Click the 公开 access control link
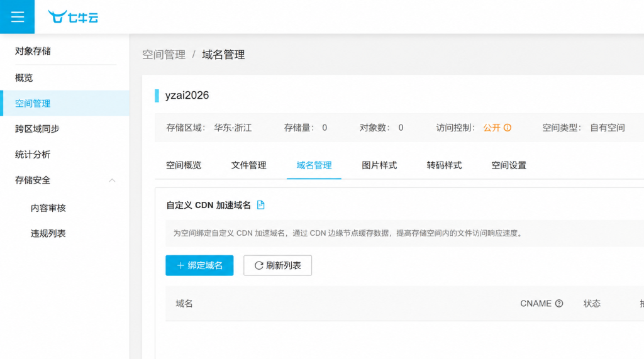The image size is (644, 359). tap(492, 128)
